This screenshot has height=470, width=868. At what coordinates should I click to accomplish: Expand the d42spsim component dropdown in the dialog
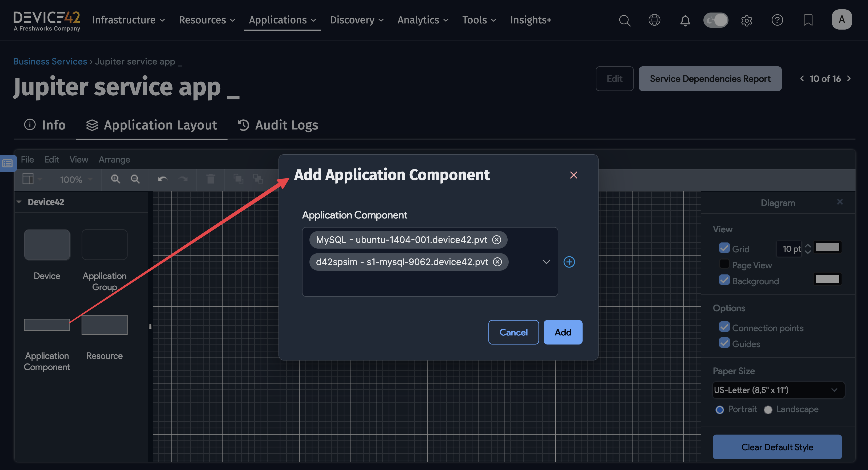pos(546,262)
